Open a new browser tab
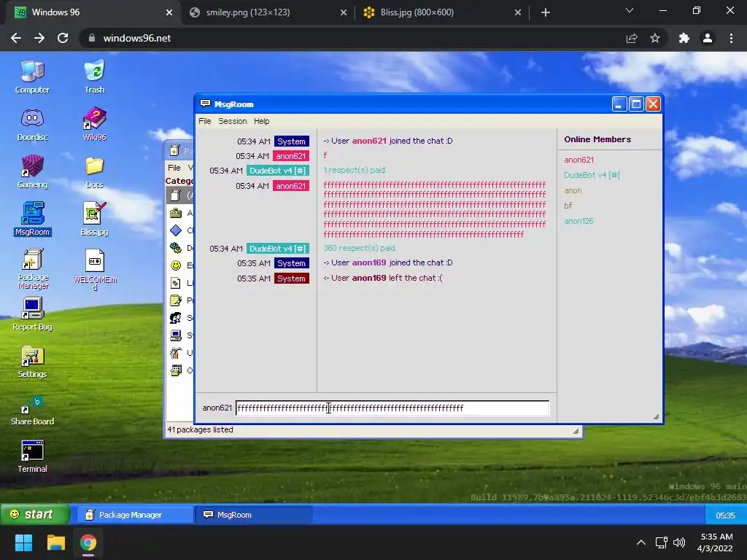 546,12
